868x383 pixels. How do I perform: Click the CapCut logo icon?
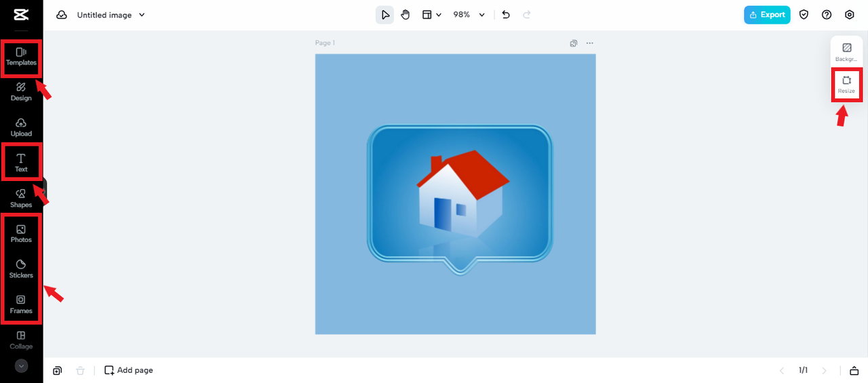click(21, 15)
